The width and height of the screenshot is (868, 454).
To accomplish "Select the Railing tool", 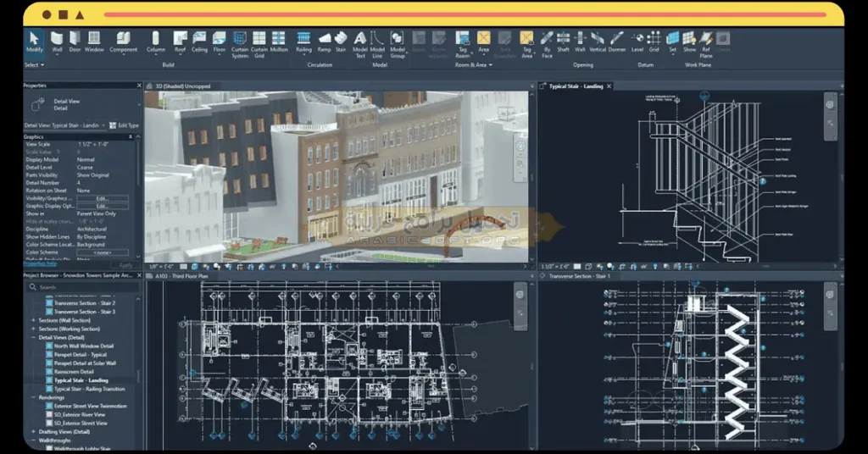I will coord(303,42).
